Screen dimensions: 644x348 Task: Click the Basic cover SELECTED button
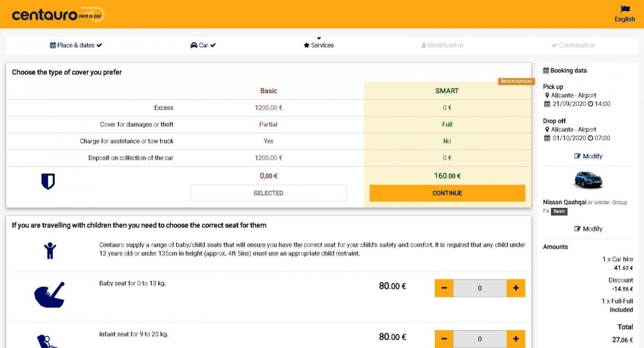[268, 193]
